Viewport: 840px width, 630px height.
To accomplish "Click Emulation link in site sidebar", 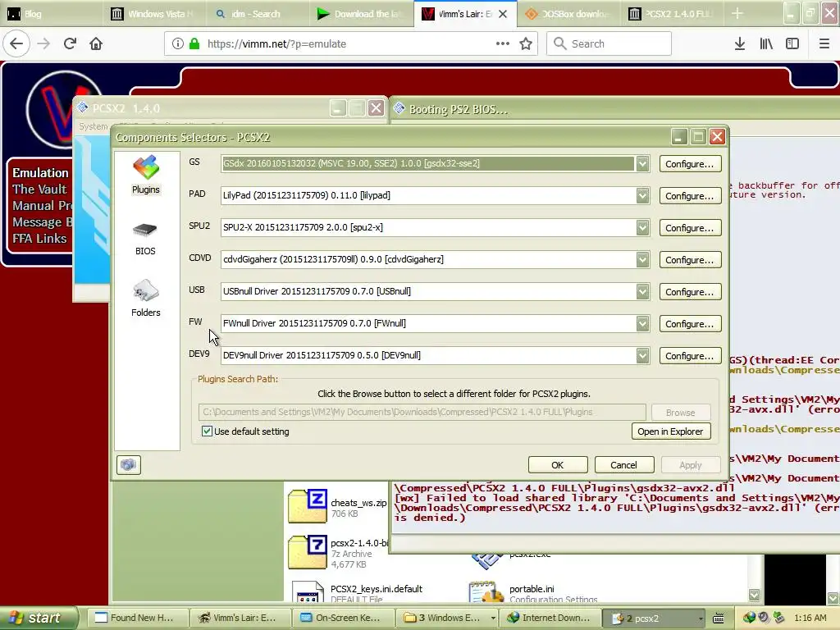I will [x=41, y=172].
